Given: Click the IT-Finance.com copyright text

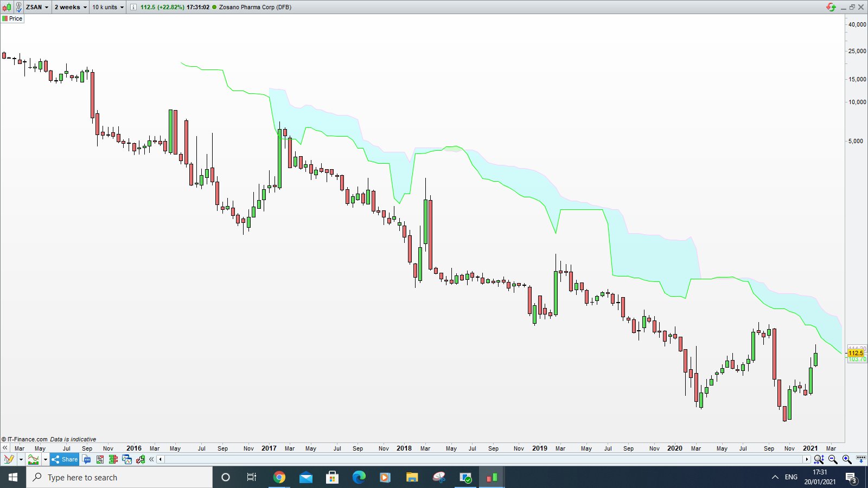Looking at the screenshot, I should pos(25,439).
